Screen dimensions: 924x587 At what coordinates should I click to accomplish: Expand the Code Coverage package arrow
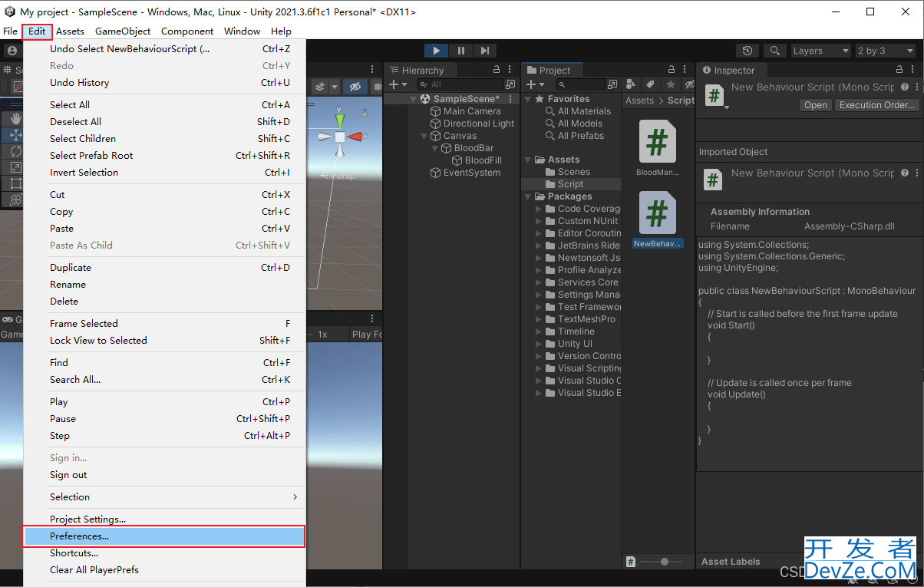point(539,209)
